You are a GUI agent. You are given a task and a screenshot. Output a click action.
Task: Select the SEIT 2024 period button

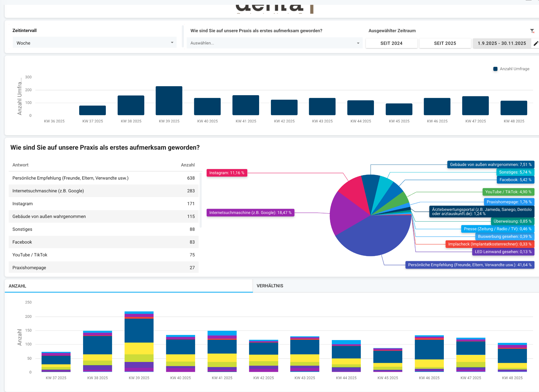pos(391,43)
